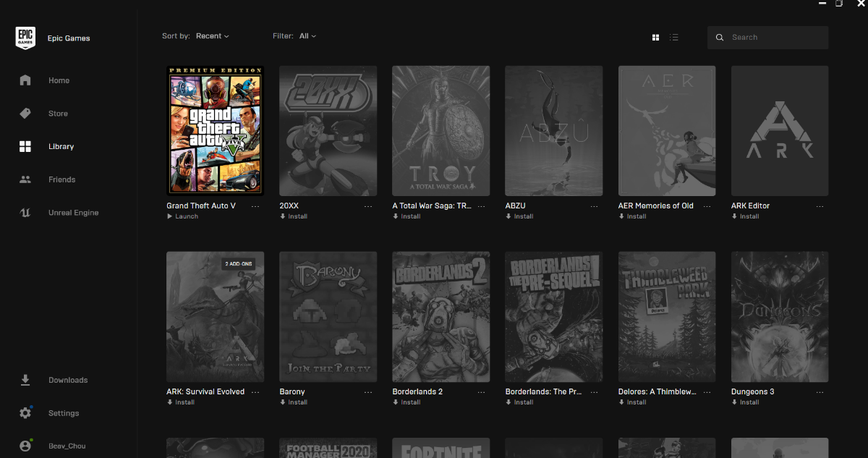Click the Thimbleweed Park cover art
Viewport: 868px width, 458px height.
[x=667, y=317]
